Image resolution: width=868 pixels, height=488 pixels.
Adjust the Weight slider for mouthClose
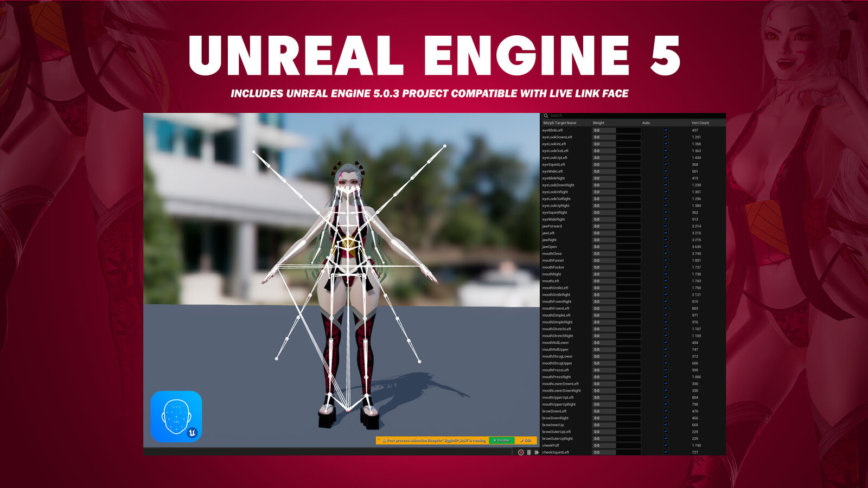pyautogui.click(x=605, y=253)
